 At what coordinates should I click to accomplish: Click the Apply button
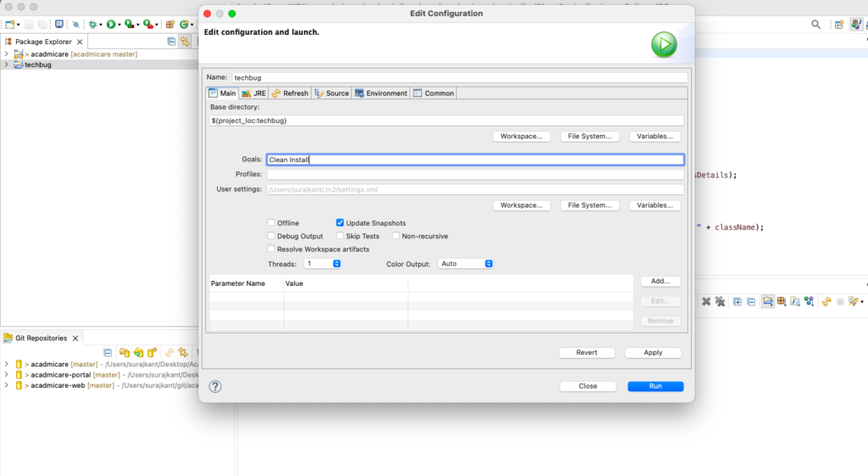653,352
